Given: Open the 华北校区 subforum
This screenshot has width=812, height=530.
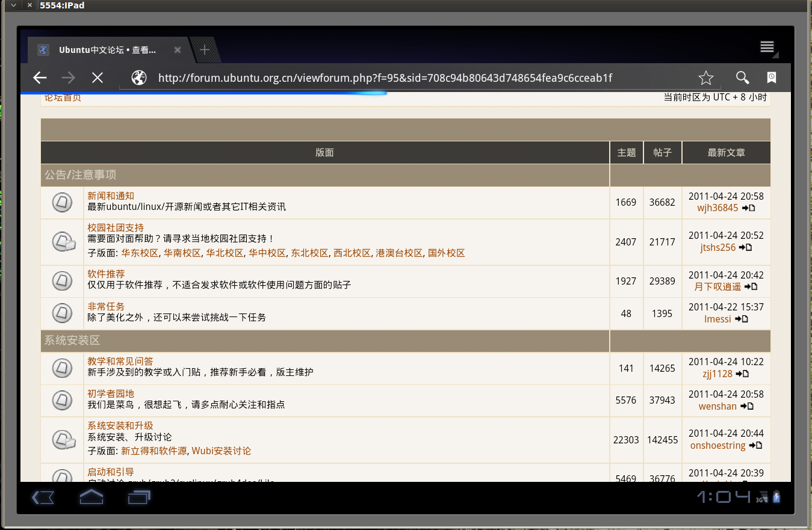Looking at the screenshot, I should [x=225, y=253].
